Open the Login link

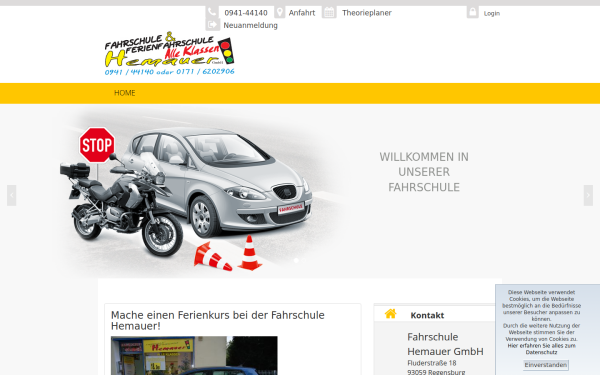pos(492,13)
